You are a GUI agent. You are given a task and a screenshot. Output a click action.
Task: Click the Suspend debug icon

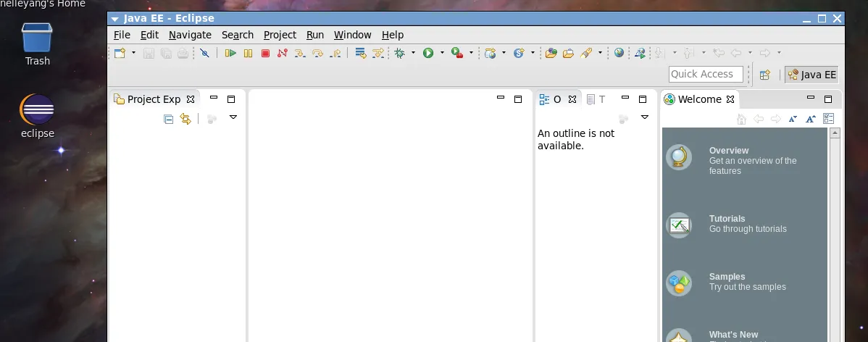click(x=248, y=53)
